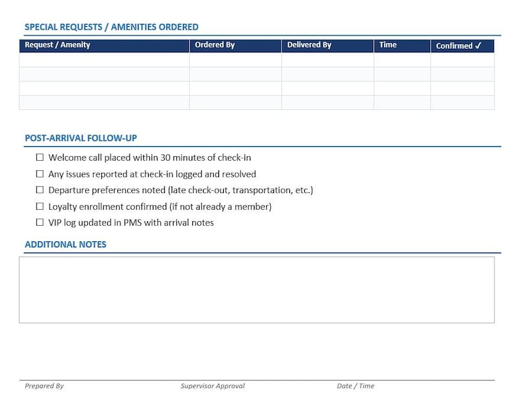Click the 'Ordered By' column header
Viewport: 532px width, 406px height.
(x=235, y=46)
